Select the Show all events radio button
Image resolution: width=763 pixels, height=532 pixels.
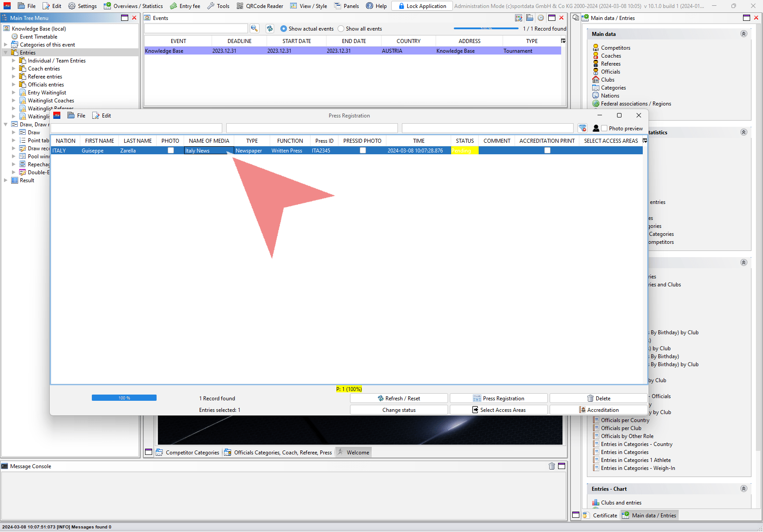click(341, 29)
